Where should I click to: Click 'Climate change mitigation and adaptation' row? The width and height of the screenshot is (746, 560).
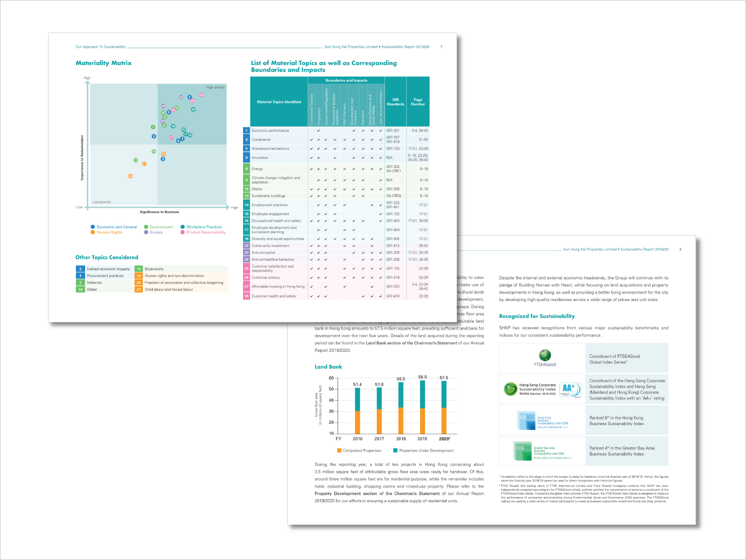(x=336, y=180)
